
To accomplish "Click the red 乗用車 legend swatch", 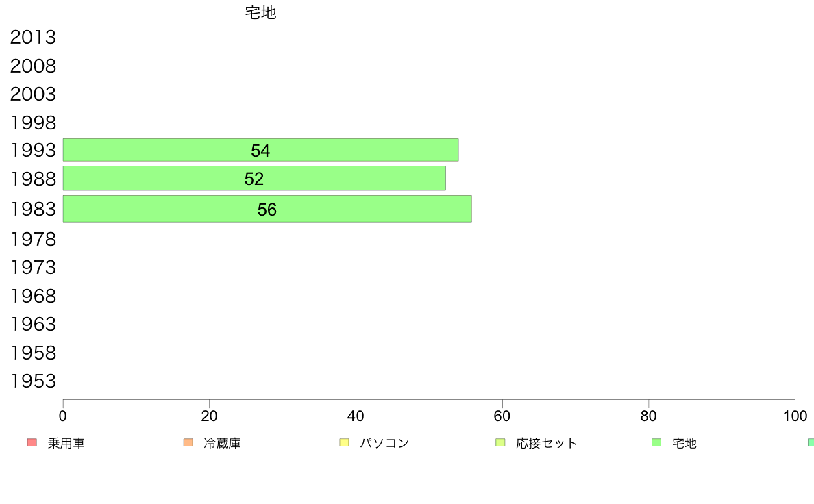I will (32, 442).
